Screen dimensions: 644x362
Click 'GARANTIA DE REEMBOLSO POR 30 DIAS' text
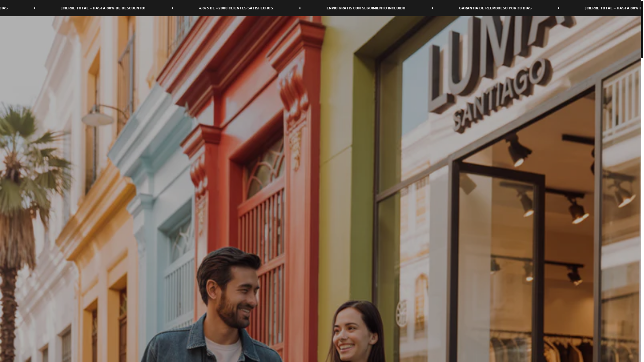click(x=495, y=8)
